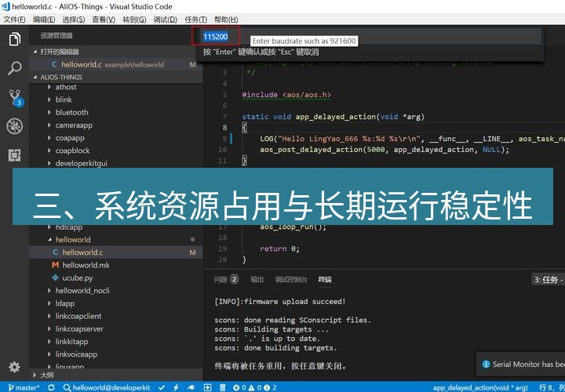The height and width of the screenshot is (392, 565).
Task: Click the app_delayed_action(void * arg) status bar entry
Action: point(482,387)
